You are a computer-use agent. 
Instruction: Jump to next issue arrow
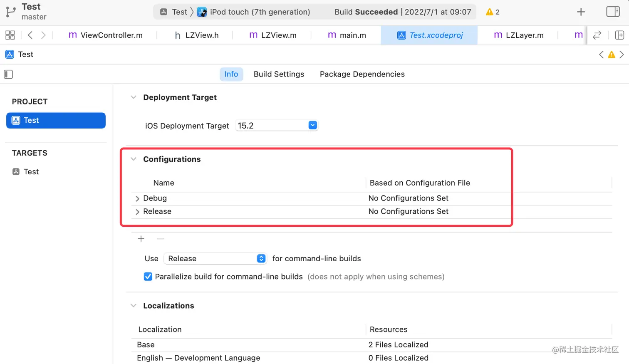[x=622, y=54]
